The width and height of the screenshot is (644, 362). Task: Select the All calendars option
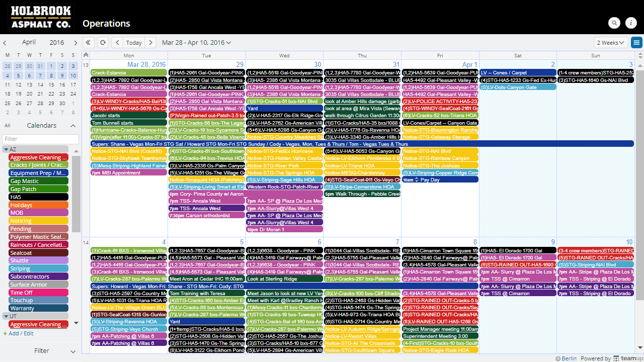(x=8, y=126)
